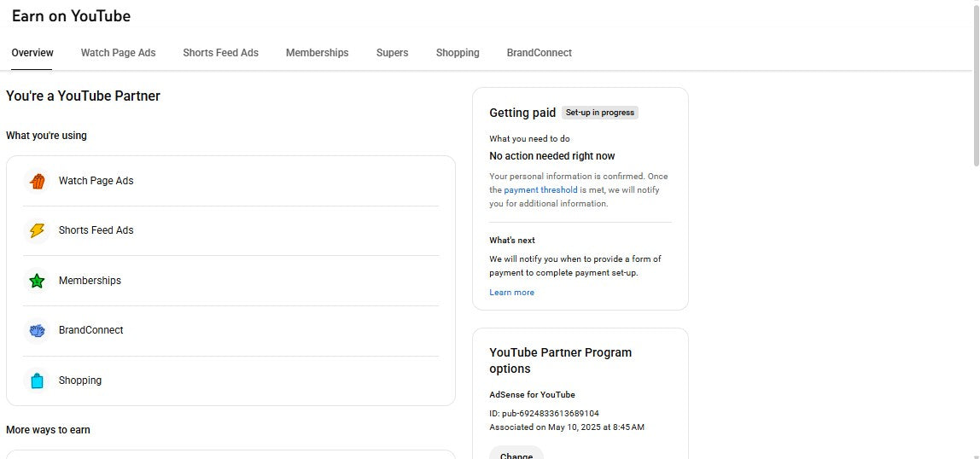980x459 pixels.
Task: Click the Shopping bag icon
Action: [37, 381]
